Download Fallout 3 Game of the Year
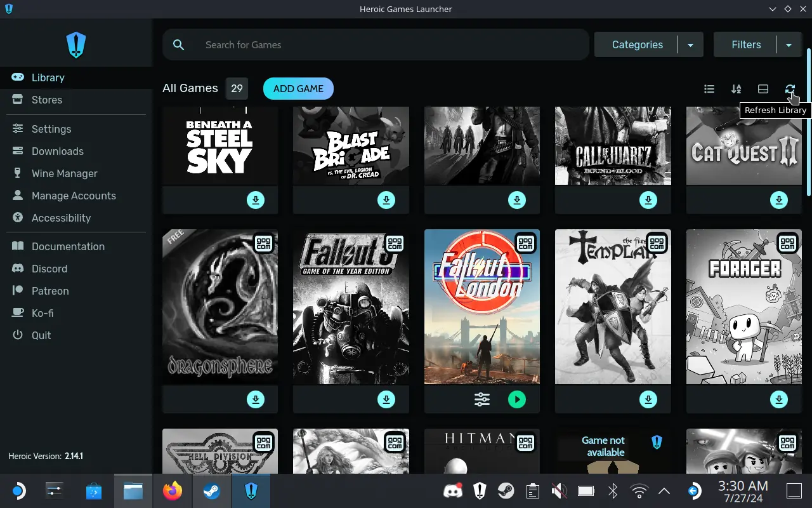 pos(386,399)
